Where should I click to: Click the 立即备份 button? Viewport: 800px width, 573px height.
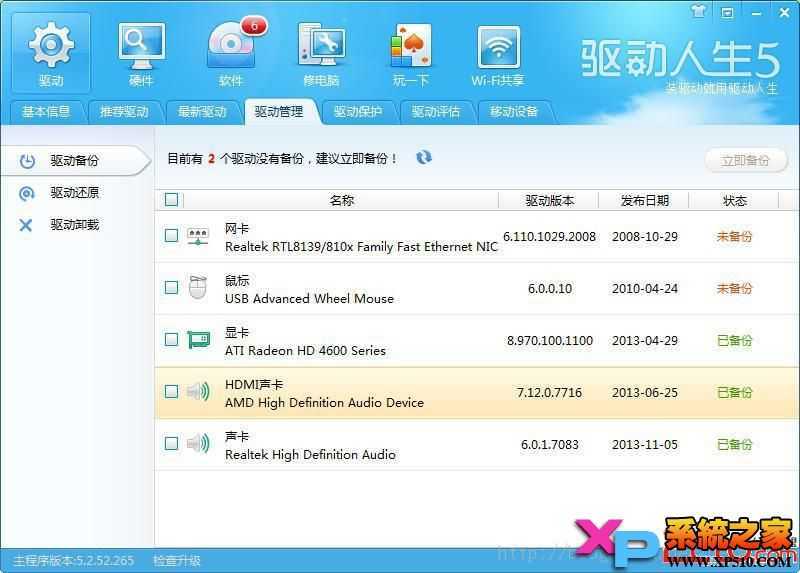point(745,161)
